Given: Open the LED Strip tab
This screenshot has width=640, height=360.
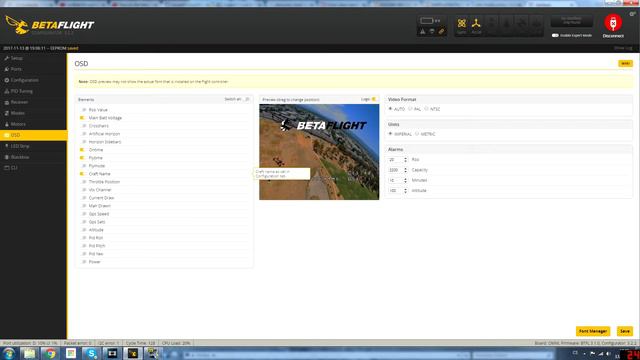Looking at the screenshot, I should click(x=33, y=146).
